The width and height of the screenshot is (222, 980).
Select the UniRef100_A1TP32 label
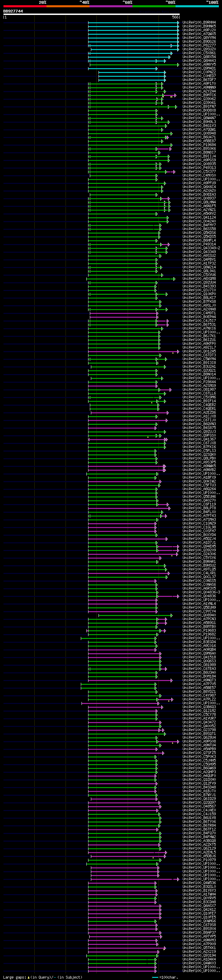pos(199,263)
